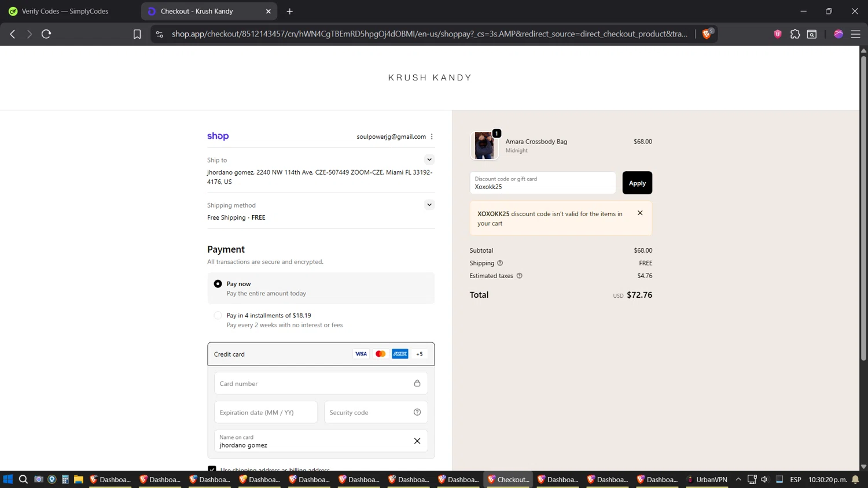
Task: Click the discount code input field
Action: pos(543,183)
